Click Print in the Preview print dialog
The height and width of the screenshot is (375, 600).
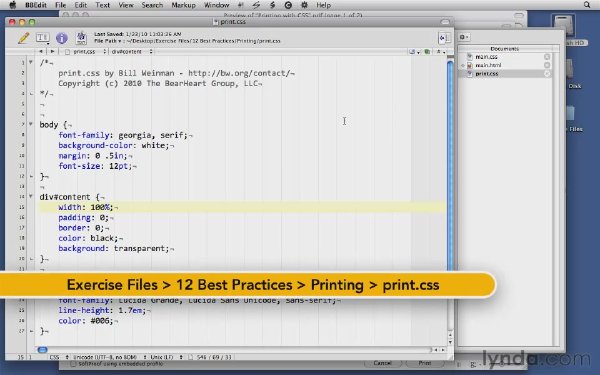click(x=425, y=363)
